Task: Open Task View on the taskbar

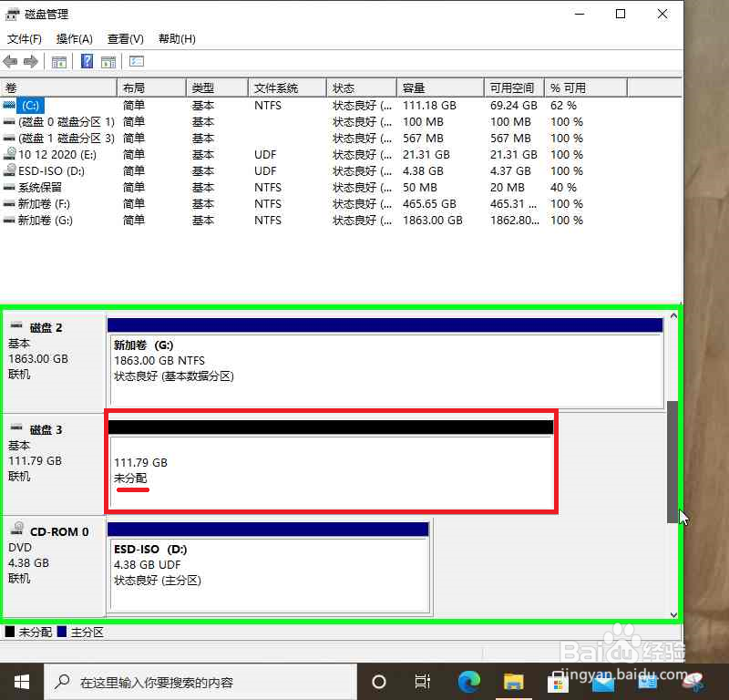Action: pos(422,682)
